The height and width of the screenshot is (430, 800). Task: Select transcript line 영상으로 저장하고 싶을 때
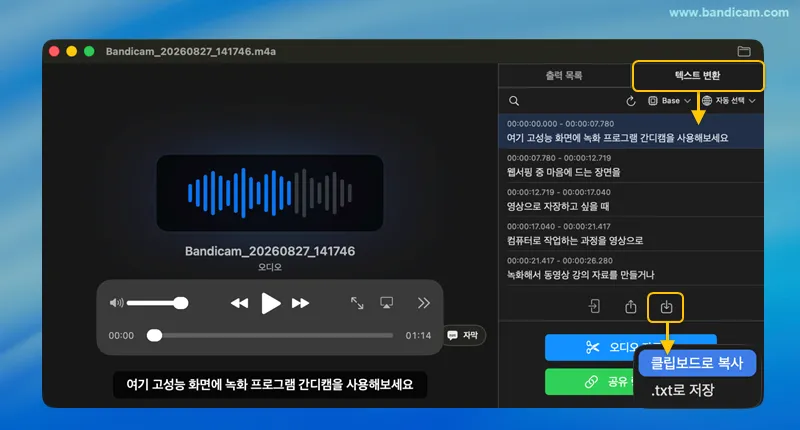631,200
